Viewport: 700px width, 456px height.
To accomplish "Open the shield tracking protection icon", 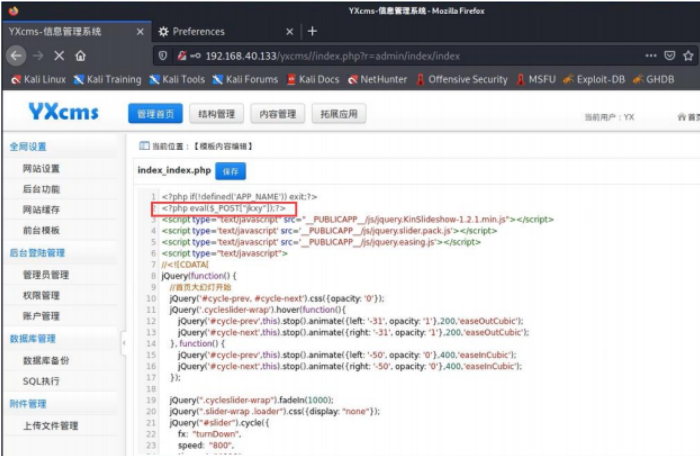I will 163,56.
